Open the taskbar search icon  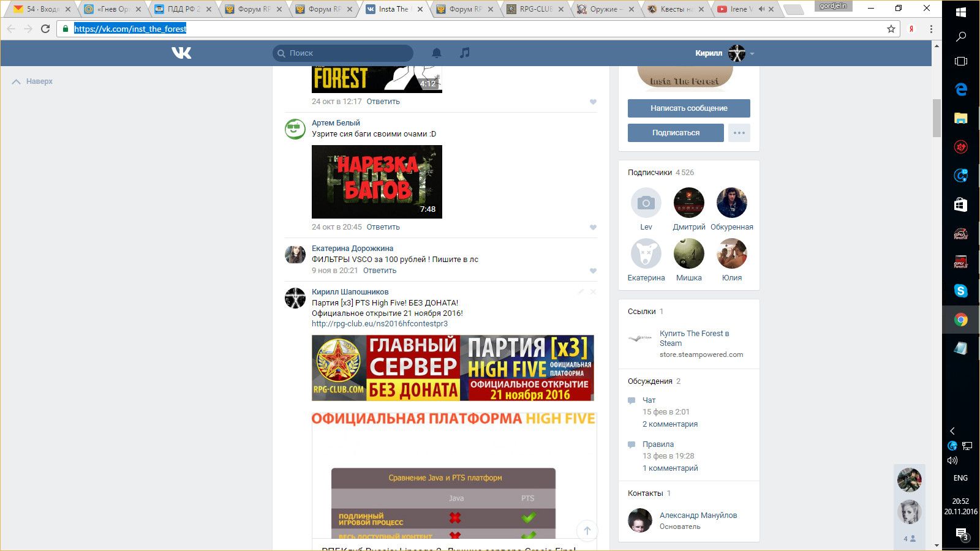(x=960, y=37)
